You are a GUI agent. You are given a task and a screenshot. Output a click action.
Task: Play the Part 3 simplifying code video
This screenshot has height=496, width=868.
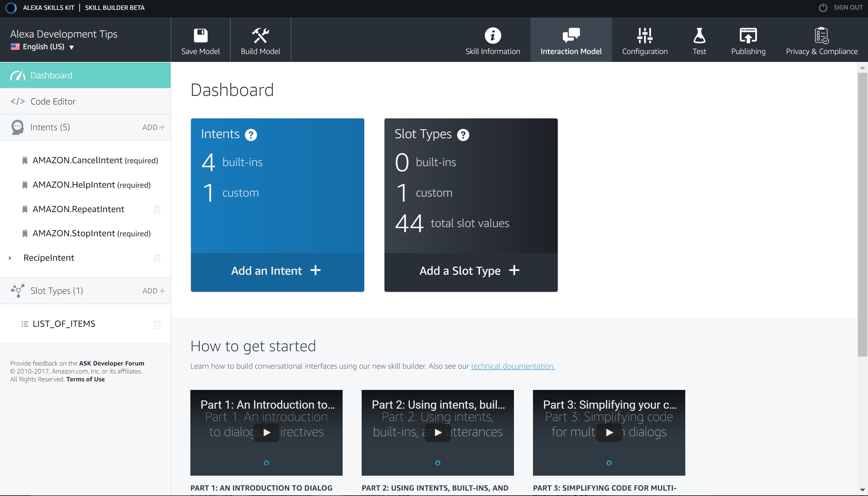coord(609,432)
